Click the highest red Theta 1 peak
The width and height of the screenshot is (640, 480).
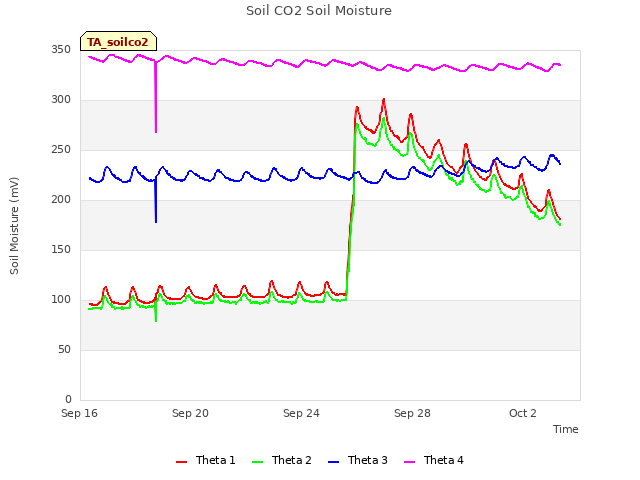point(384,100)
